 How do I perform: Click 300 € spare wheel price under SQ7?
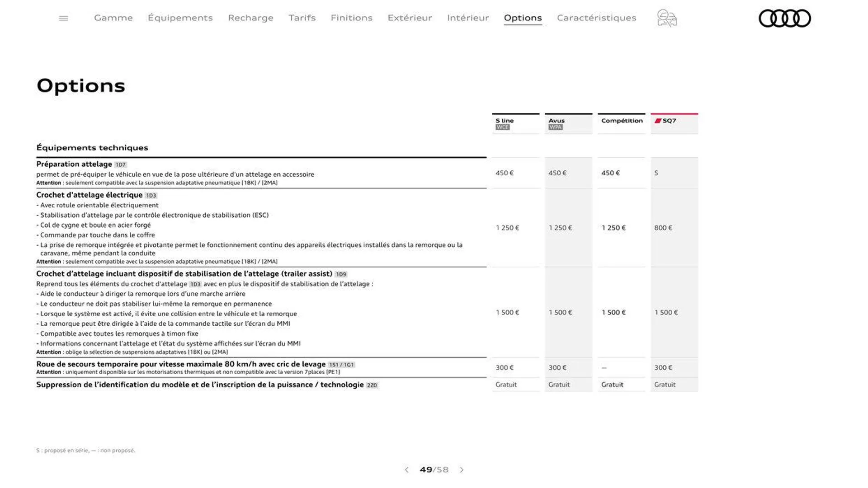(663, 368)
